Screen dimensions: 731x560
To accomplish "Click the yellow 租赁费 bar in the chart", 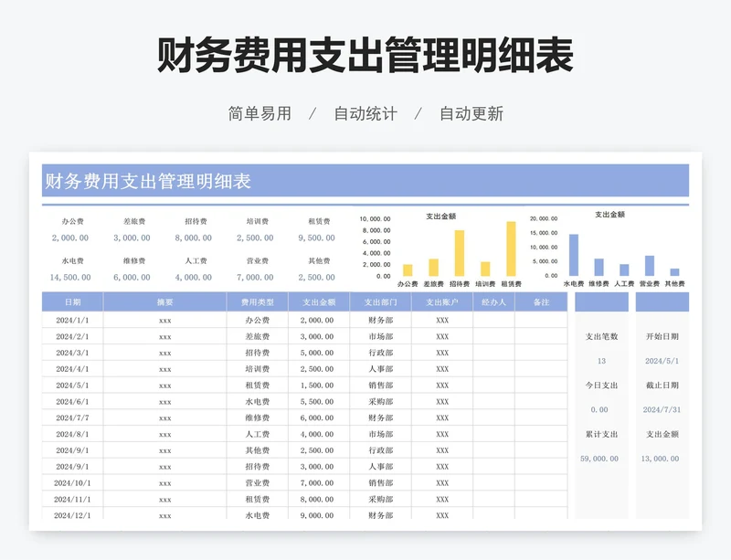I will click(511, 249).
